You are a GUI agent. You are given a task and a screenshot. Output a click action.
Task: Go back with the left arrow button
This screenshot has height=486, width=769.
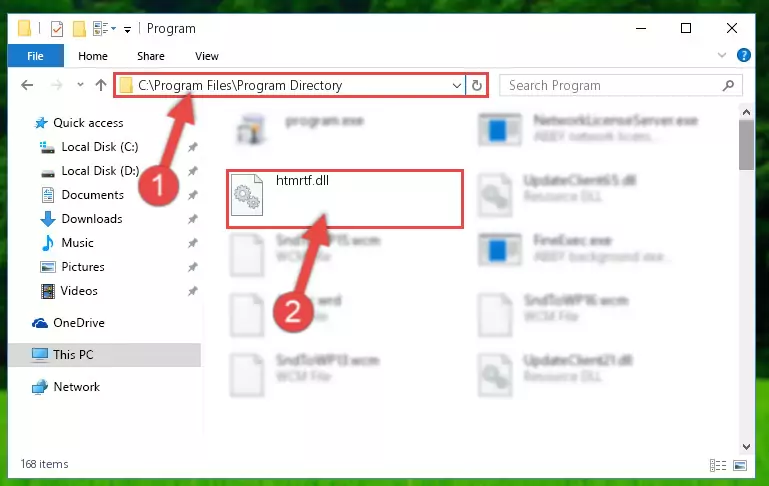27,85
